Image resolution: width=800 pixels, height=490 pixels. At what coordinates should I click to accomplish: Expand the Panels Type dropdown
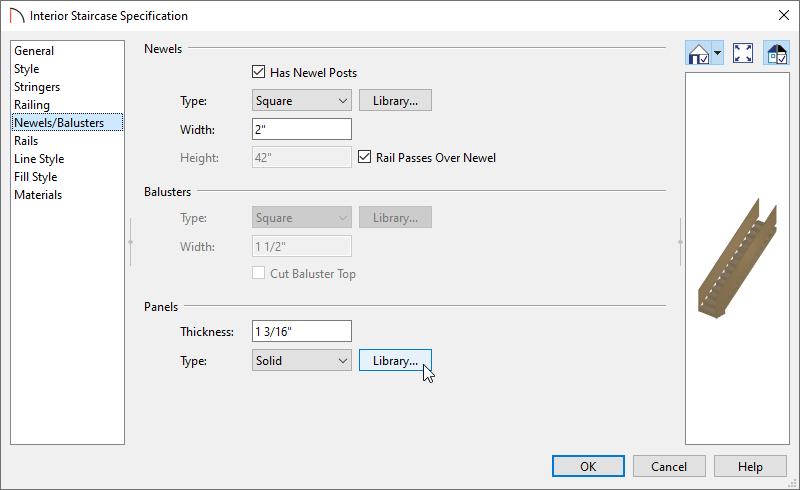point(302,360)
